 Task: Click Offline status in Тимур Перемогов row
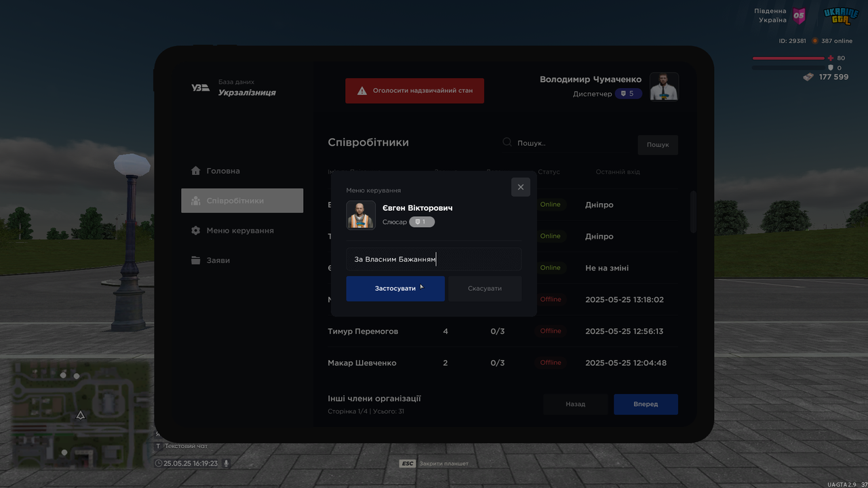point(551,331)
